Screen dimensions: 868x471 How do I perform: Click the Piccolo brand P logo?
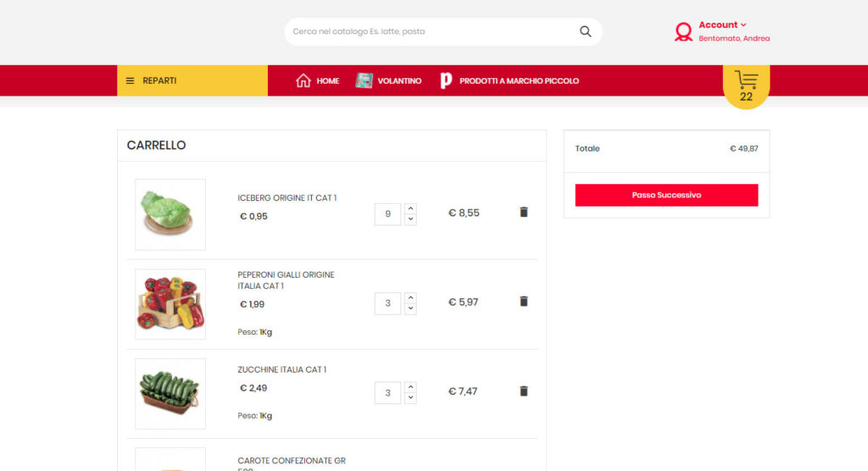tap(446, 80)
